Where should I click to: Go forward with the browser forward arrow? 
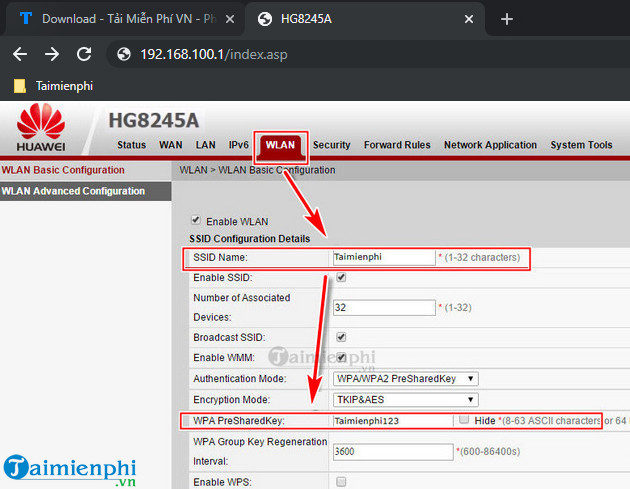tap(52, 54)
